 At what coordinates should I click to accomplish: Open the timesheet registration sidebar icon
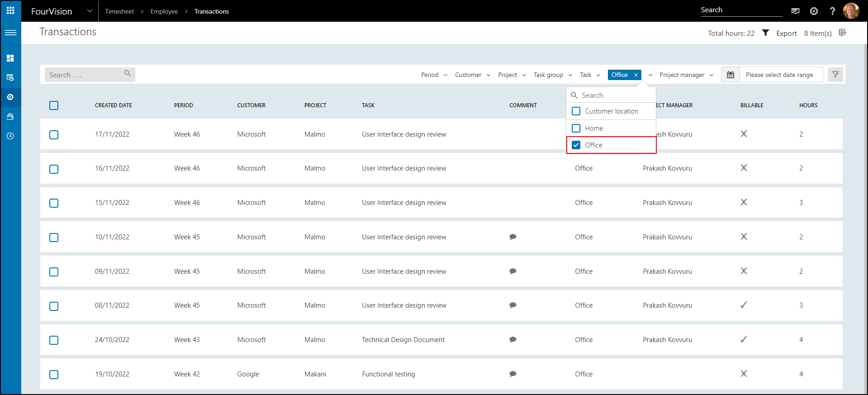(10, 77)
